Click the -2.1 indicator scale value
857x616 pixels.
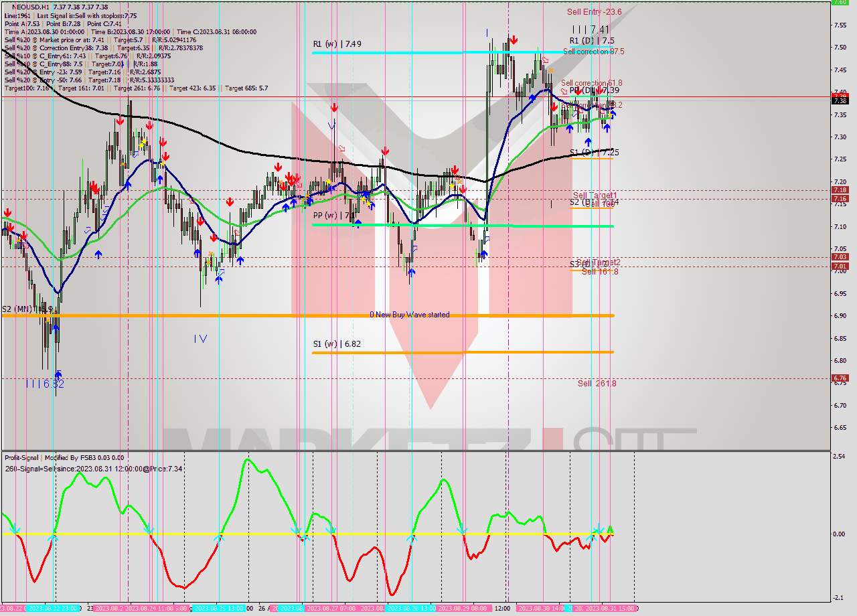tap(840, 598)
